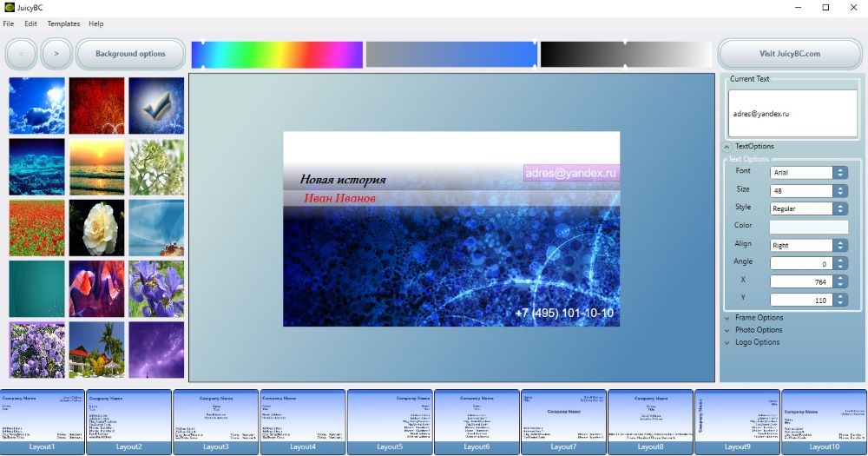Click the next background arrow button
This screenshot has height=456, width=868.
tap(56, 54)
